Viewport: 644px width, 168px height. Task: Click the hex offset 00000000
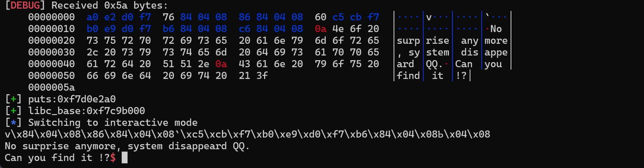pyautogui.click(x=51, y=17)
